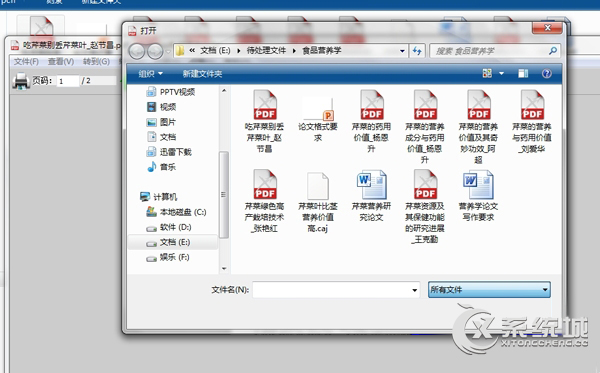Select drive 文档 (E:) in the sidebar
Screen dimensions: 600x373
click(x=168, y=242)
